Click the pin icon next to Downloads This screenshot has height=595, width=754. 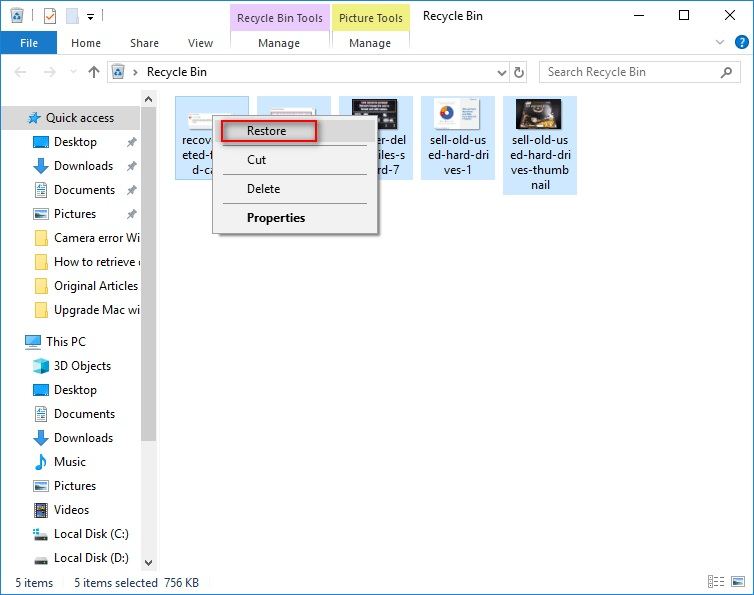point(131,166)
